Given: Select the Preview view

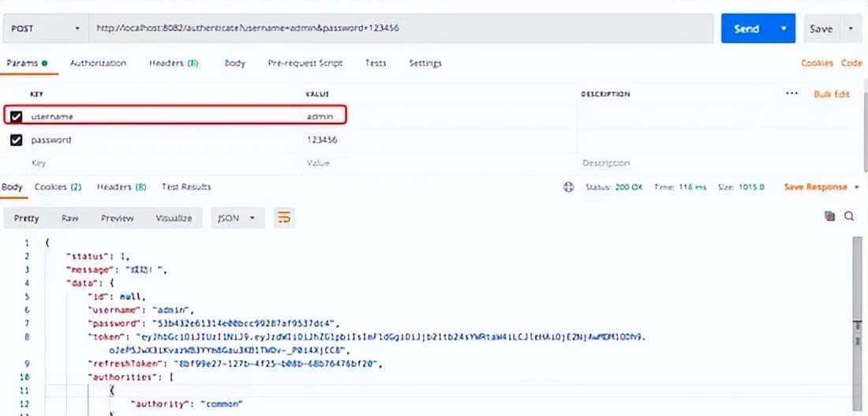Looking at the screenshot, I should (117, 218).
